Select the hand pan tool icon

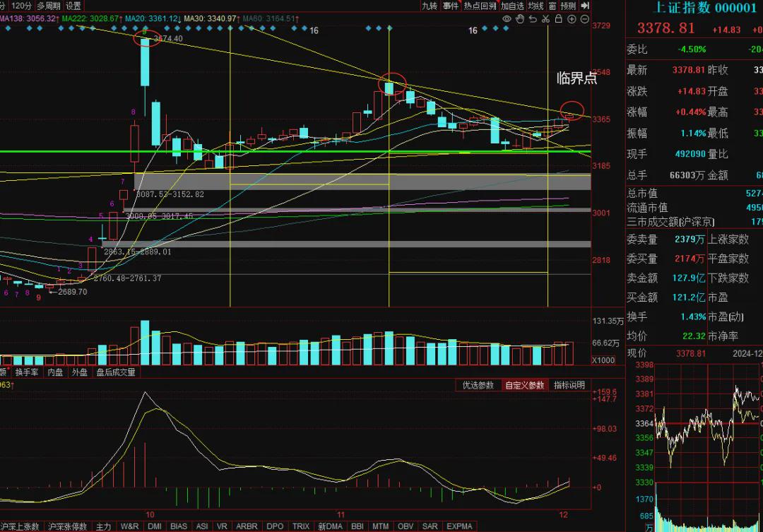[520, 19]
